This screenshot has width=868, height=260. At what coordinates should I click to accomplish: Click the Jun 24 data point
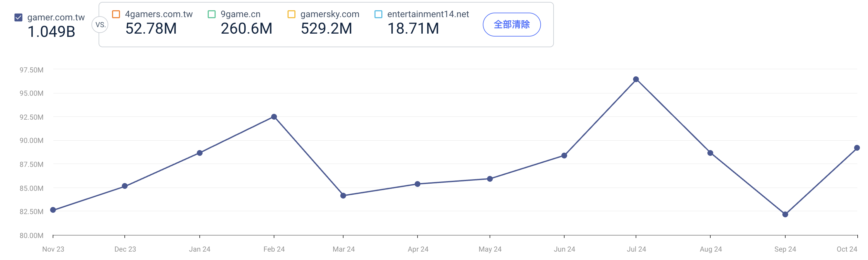[564, 156]
